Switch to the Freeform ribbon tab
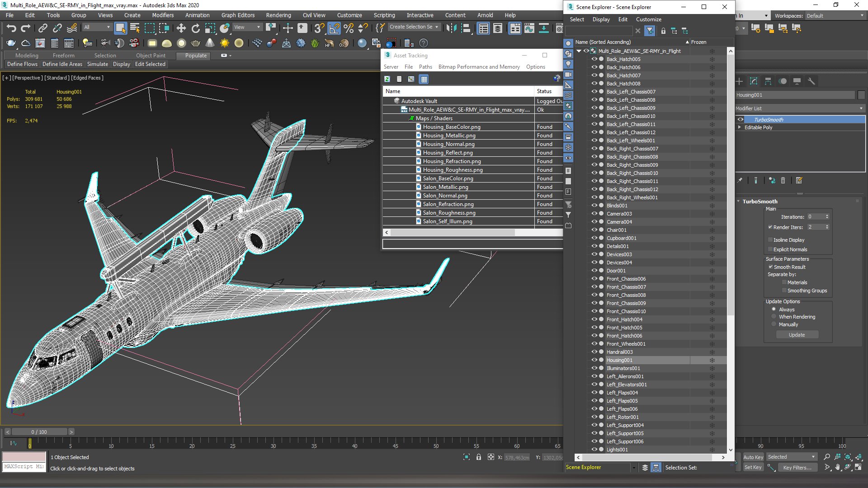The height and width of the screenshot is (488, 868). 63,56
